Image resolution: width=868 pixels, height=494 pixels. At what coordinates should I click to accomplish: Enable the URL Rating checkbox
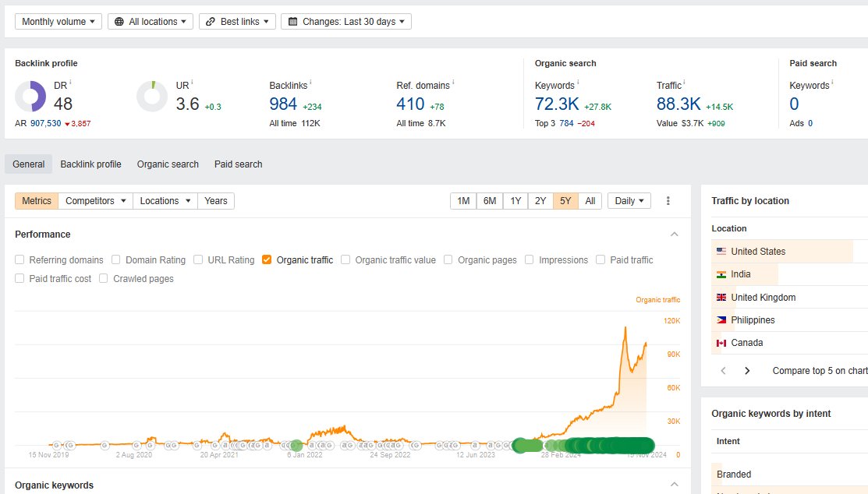pos(197,259)
